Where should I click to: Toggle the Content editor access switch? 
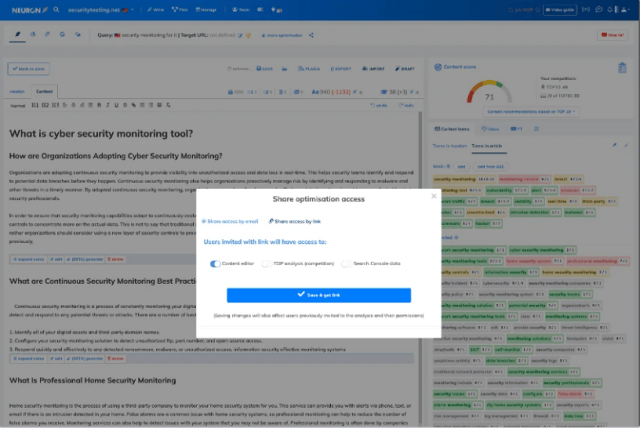pyautogui.click(x=215, y=264)
